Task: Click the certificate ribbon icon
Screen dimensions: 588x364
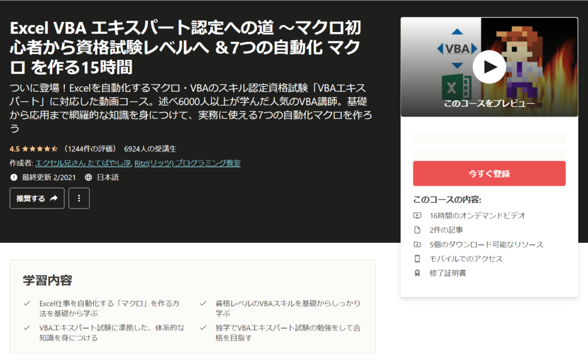Action: click(417, 273)
